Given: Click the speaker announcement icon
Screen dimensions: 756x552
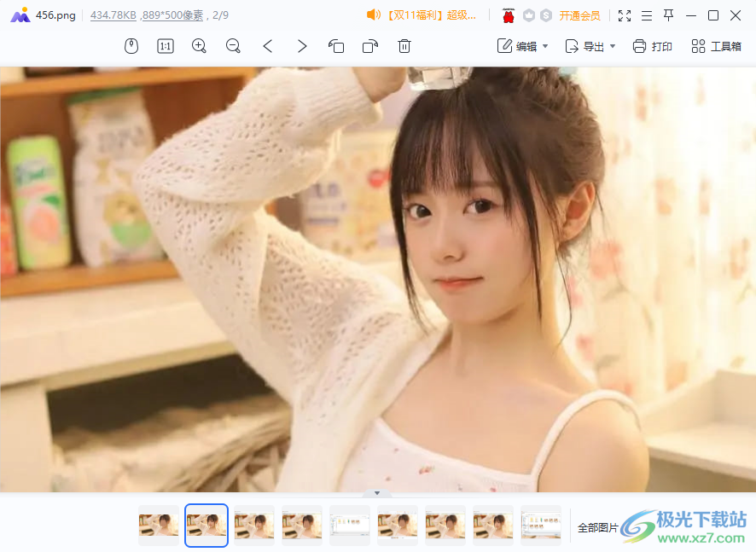Looking at the screenshot, I should coord(374,15).
